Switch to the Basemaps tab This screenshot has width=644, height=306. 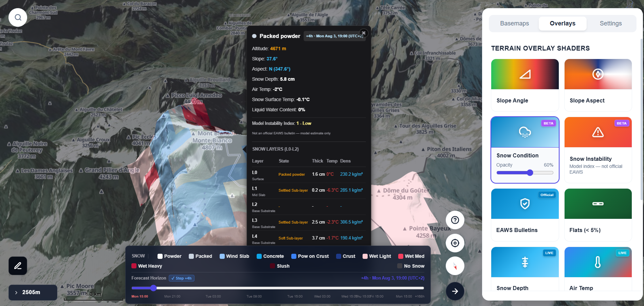click(x=514, y=23)
